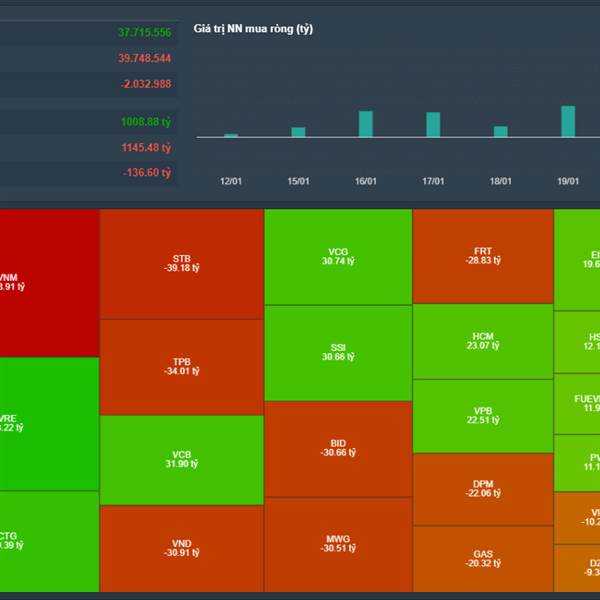Click the FRT -28.83 tỷ tile

click(483, 256)
